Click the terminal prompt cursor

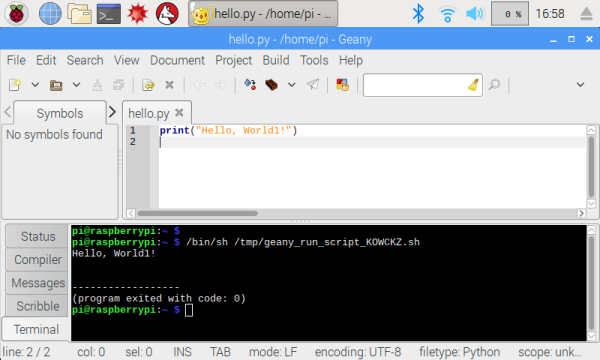click(x=189, y=310)
